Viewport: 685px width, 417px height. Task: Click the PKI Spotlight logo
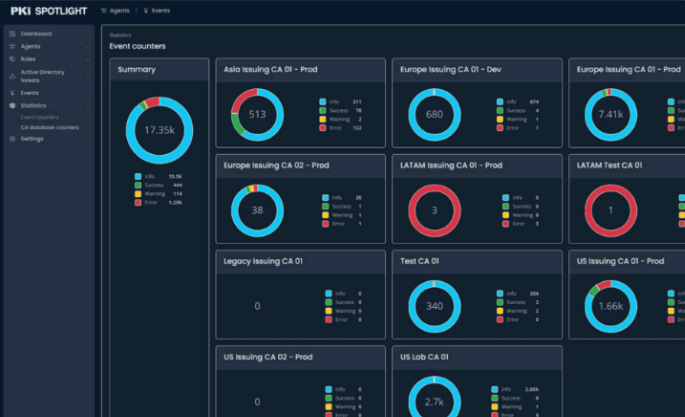click(x=49, y=11)
